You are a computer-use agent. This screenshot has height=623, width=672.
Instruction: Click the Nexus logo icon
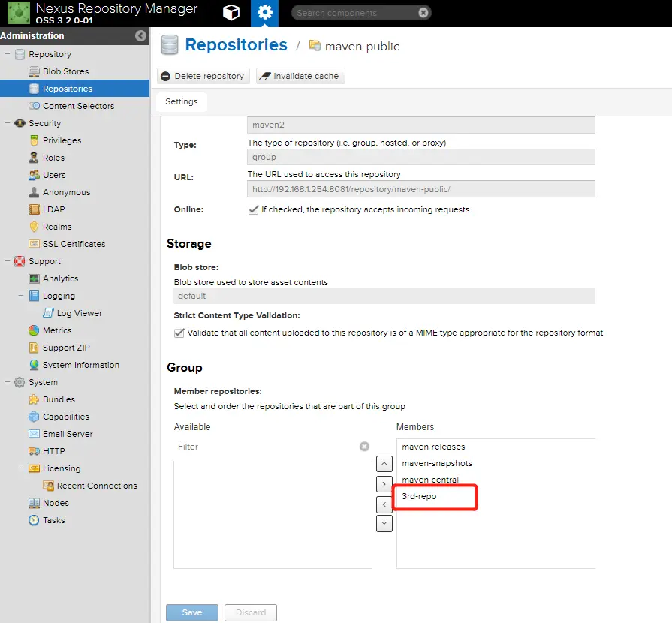(x=19, y=13)
